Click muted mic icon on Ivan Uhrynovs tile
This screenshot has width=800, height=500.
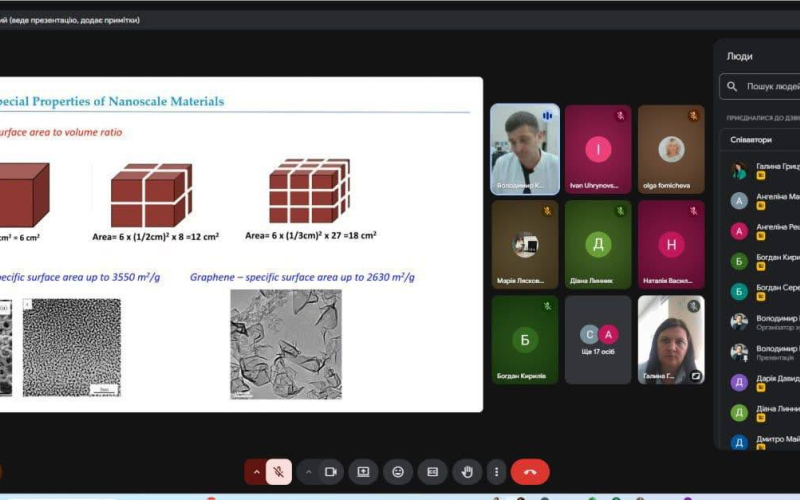click(x=620, y=116)
